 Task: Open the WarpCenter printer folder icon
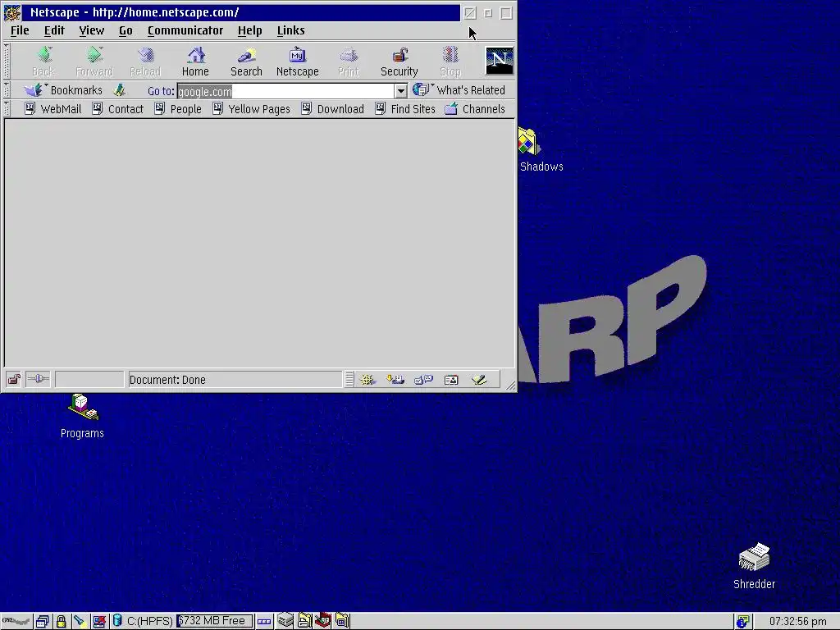pyautogui.click(x=304, y=621)
